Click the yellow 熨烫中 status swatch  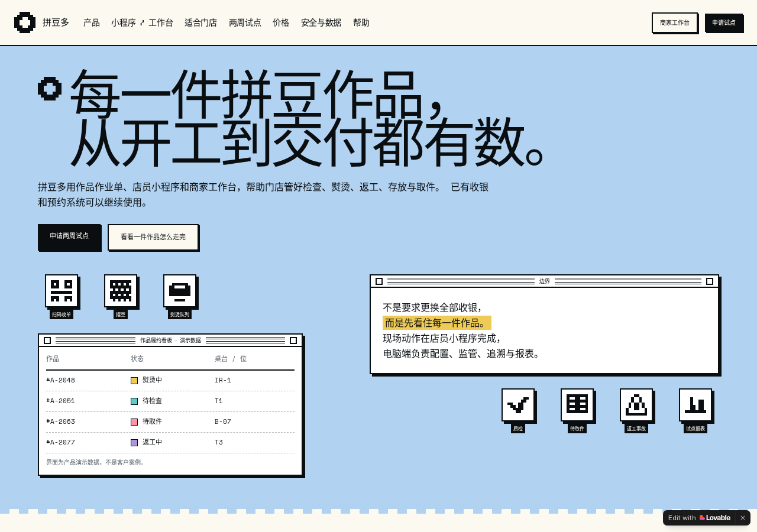(134, 381)
